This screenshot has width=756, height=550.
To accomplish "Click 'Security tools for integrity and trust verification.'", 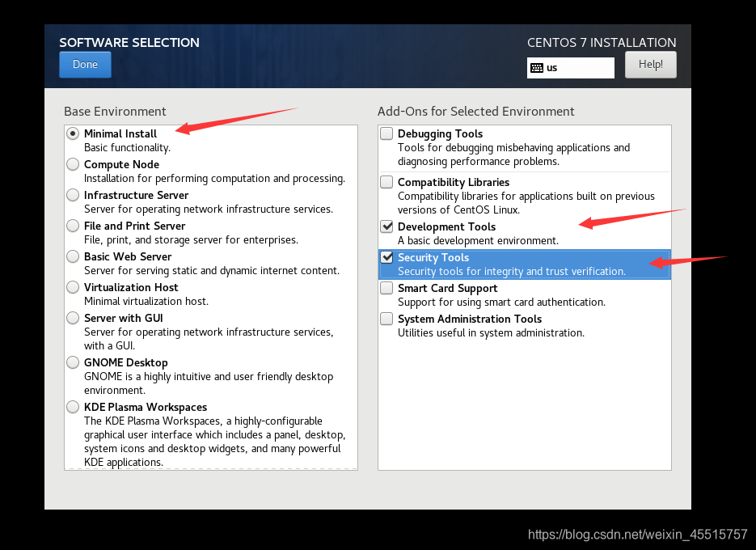I will click(512, 272).
